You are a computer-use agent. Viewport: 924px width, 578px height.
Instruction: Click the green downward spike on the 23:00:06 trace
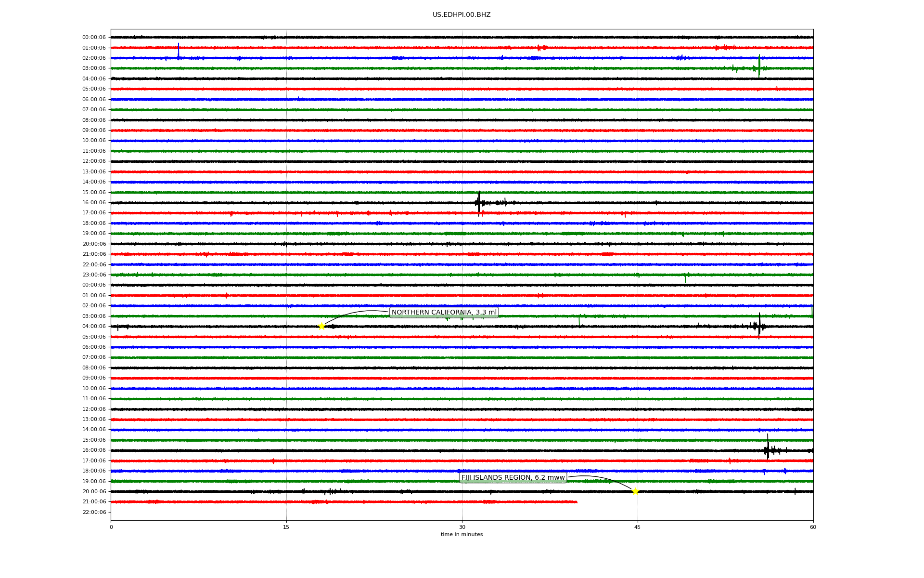click(685, 278)
